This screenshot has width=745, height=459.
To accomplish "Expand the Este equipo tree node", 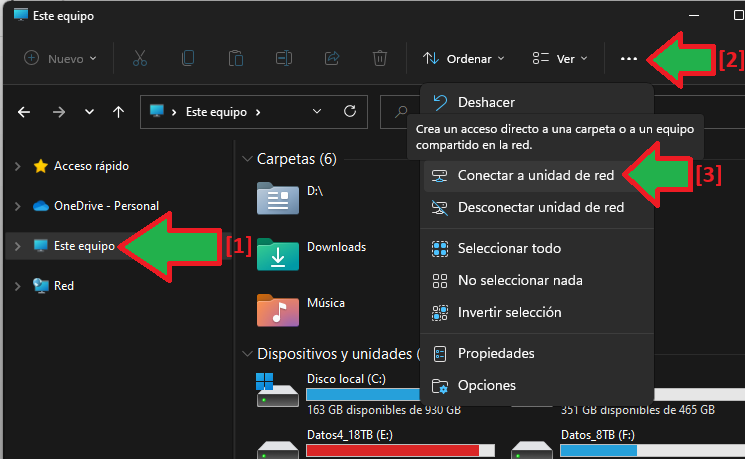I will coord(18,246).
